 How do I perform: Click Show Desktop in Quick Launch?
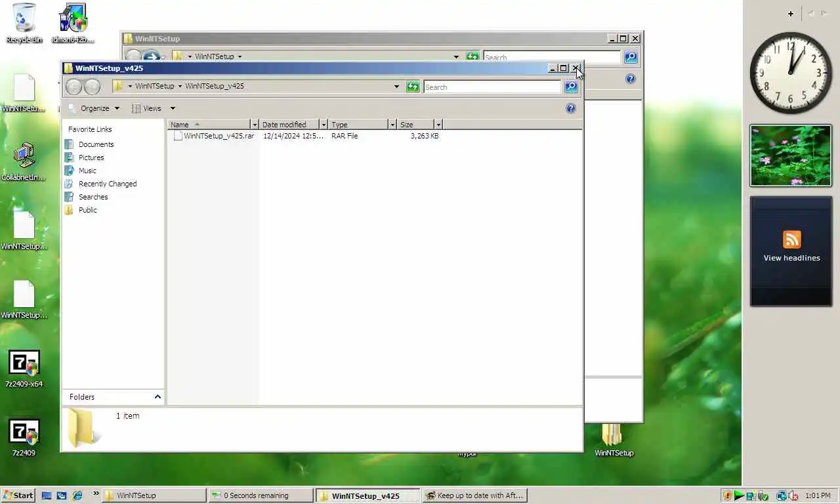tap(47, 495)
